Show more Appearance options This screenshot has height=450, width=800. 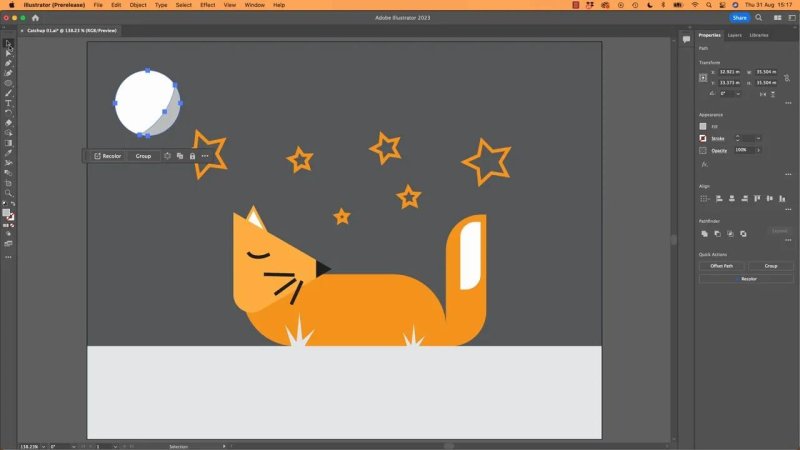click(788, 174)
